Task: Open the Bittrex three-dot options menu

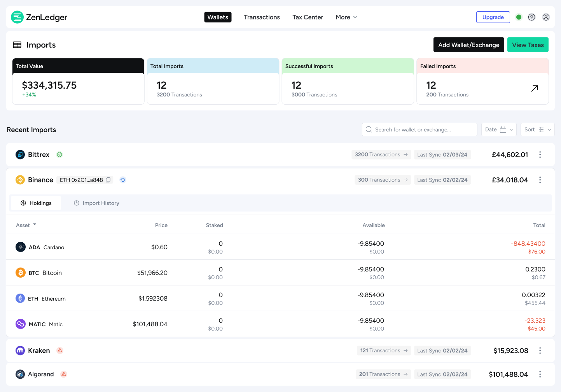Action: pyautogui.click(x=540, y=155)
